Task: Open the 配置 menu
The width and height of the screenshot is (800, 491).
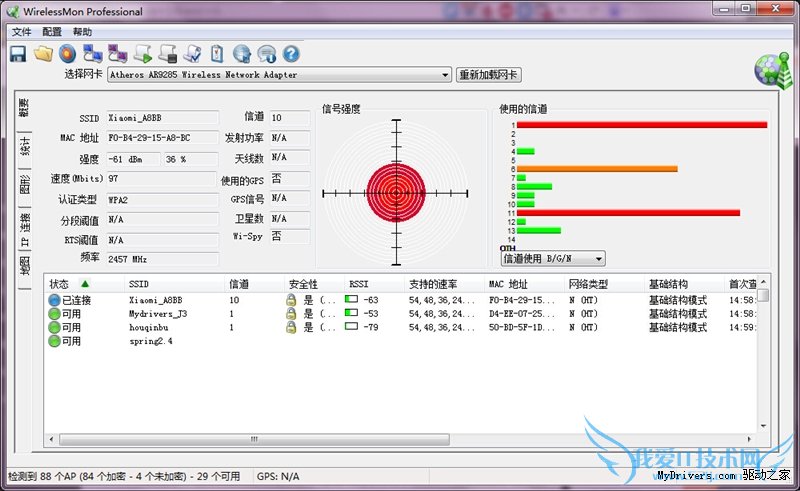Action: 52,32
